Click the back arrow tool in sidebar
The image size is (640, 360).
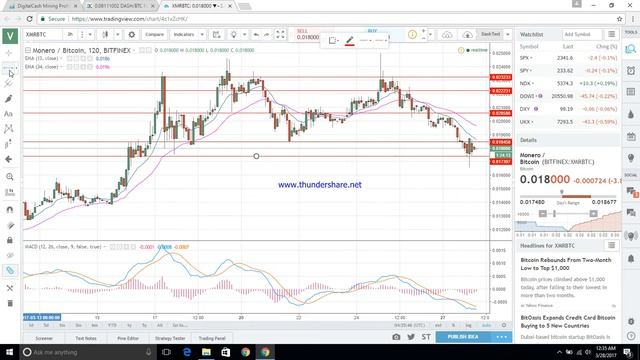tap(9, 159)
